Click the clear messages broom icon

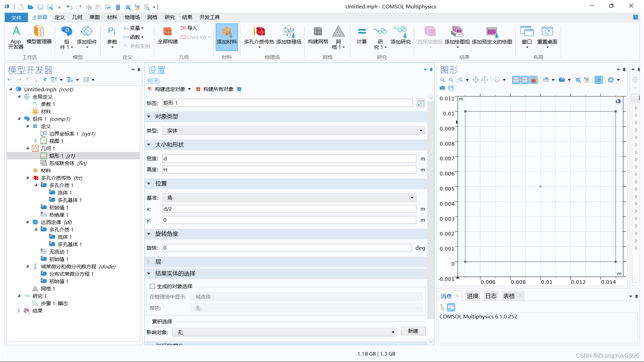pyautogui.click(x=442, y=307)
